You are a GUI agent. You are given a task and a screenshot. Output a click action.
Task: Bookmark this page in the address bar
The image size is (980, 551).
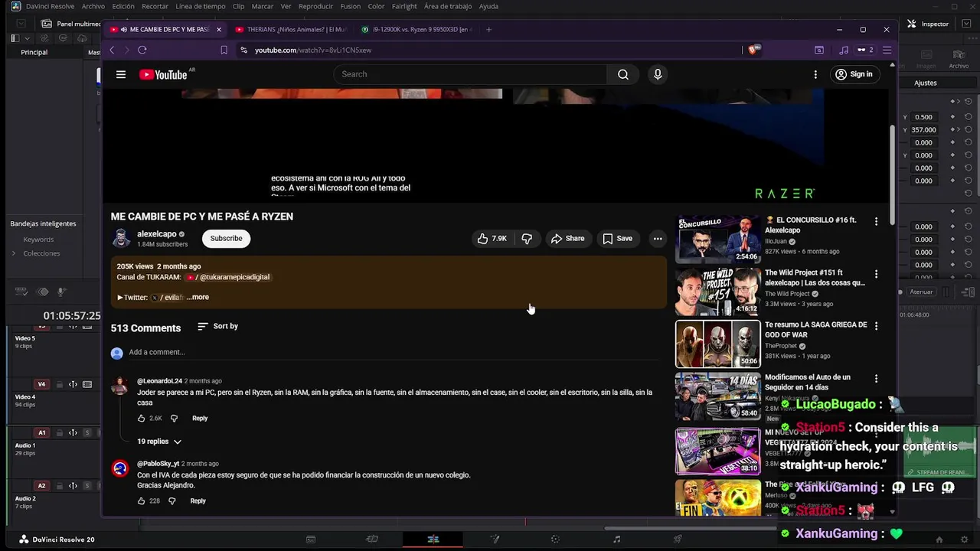[224, 50]
